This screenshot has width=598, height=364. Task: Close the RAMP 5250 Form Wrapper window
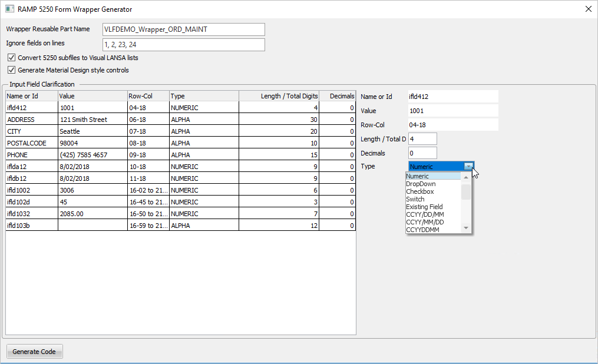point(588,9)
